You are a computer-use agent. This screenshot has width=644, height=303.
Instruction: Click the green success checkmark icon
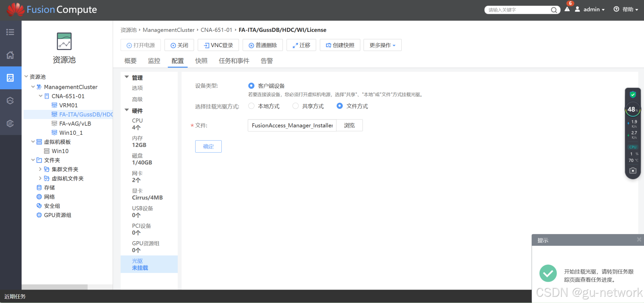[x=548, y=273]
